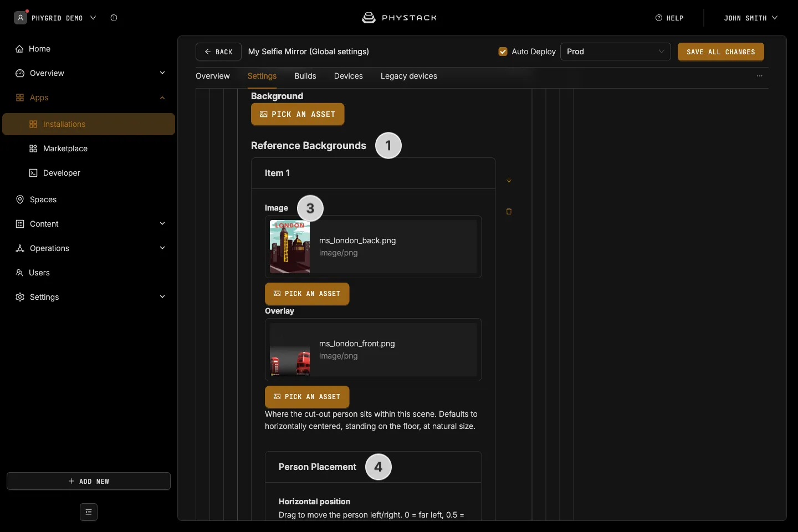Click the Help question mark icon

(x=659, y=18)
